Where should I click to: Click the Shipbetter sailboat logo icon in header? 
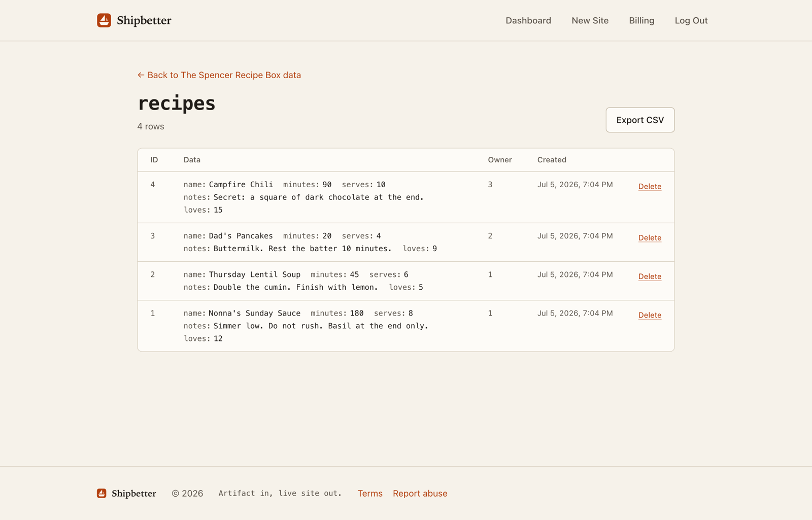(104, 20)
